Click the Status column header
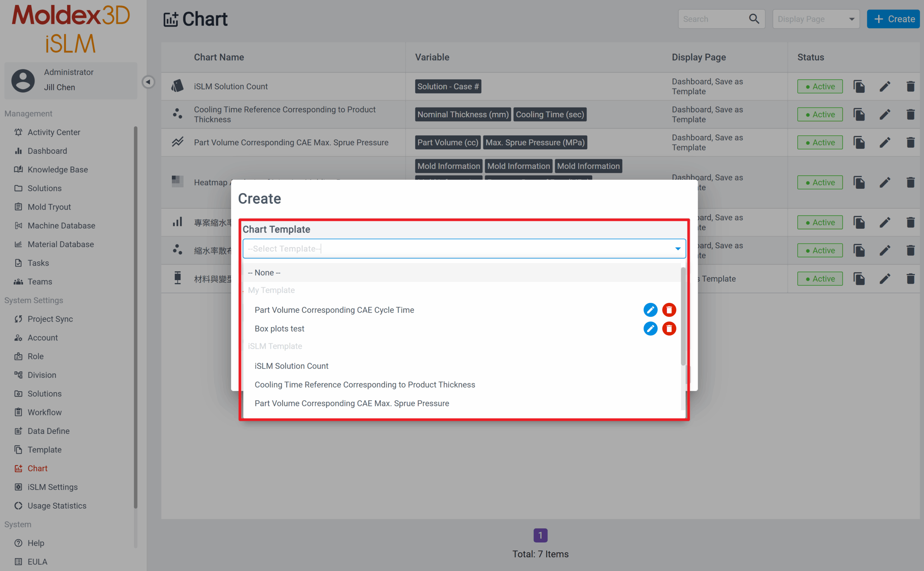 tap(811, 57)
